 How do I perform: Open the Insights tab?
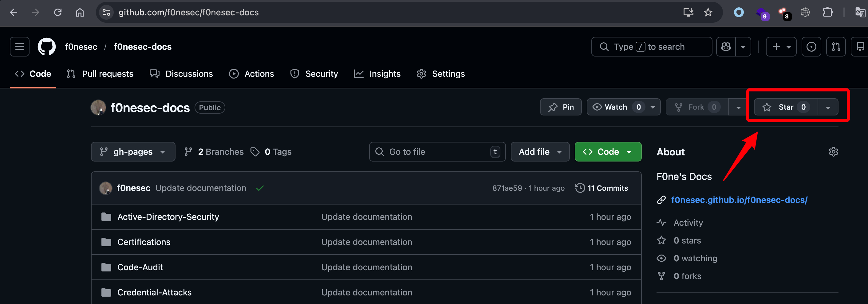coord(377,74)
